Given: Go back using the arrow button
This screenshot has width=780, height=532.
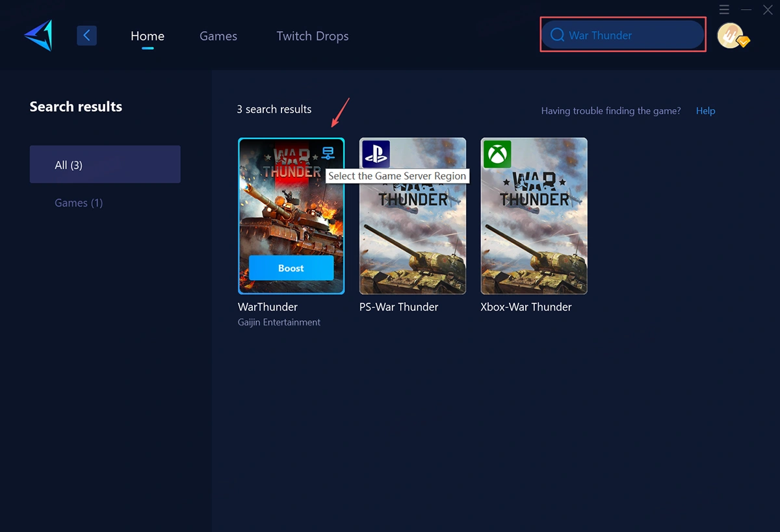Looking at the screenshot, I should coord(86,35).
